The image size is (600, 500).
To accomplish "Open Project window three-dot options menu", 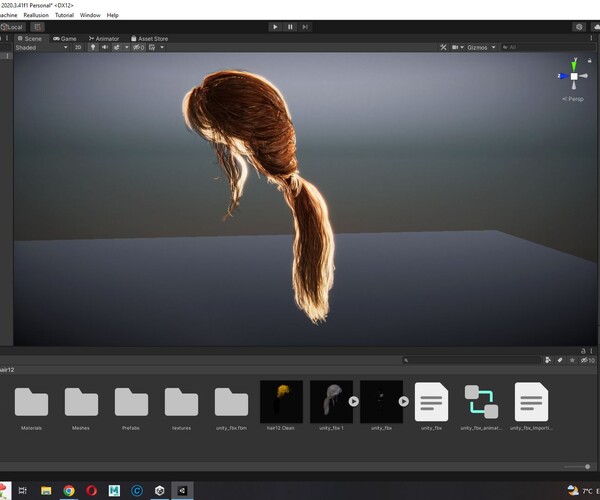I will point(591,351).
